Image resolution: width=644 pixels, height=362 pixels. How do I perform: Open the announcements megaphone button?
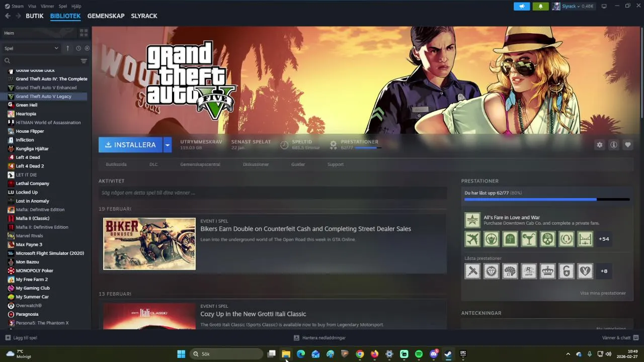tap(522, 6)
